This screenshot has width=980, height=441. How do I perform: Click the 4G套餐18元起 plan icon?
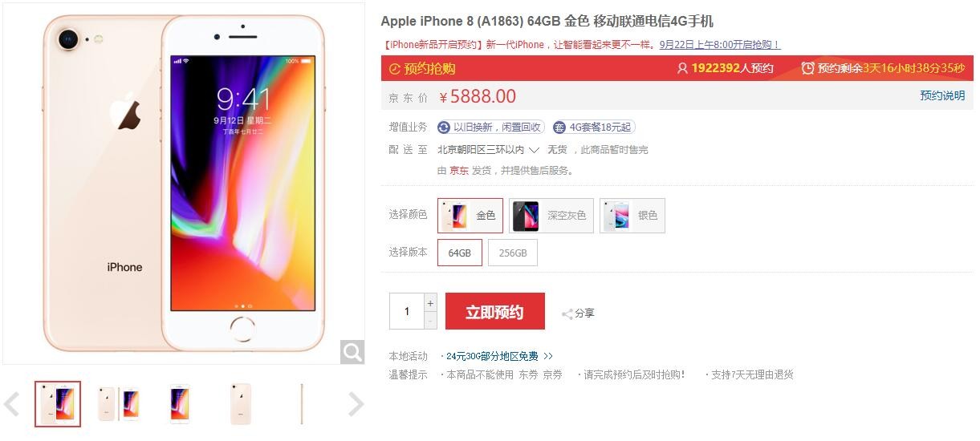pyautogui.click(x=559, y=127)
